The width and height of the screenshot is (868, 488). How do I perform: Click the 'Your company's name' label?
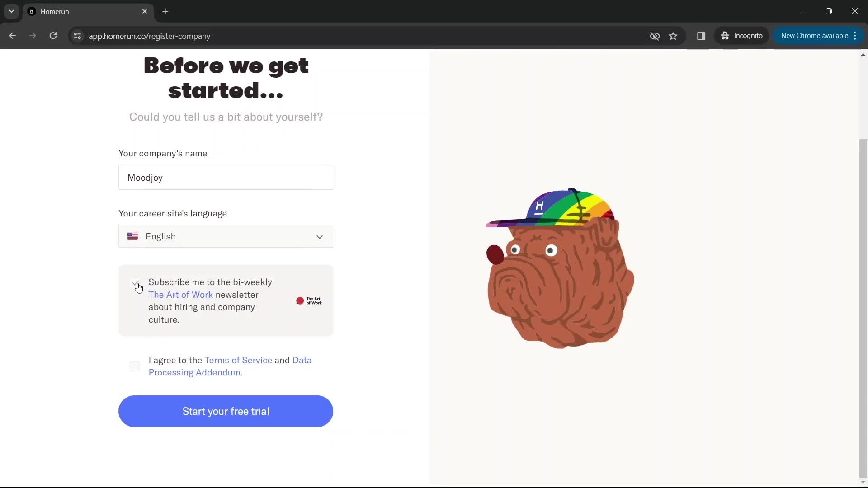click(163, 154)
